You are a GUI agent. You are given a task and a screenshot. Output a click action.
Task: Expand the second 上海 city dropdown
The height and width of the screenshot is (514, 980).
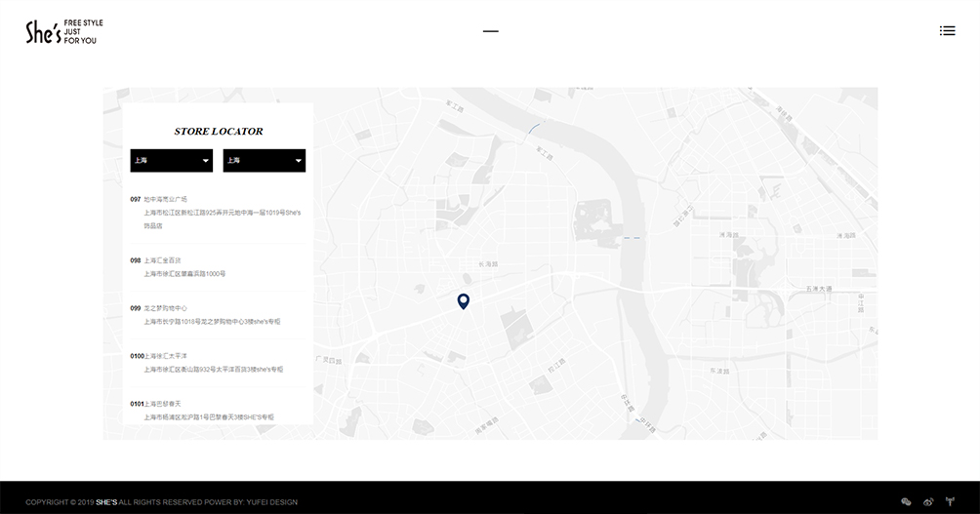(264, 160)
